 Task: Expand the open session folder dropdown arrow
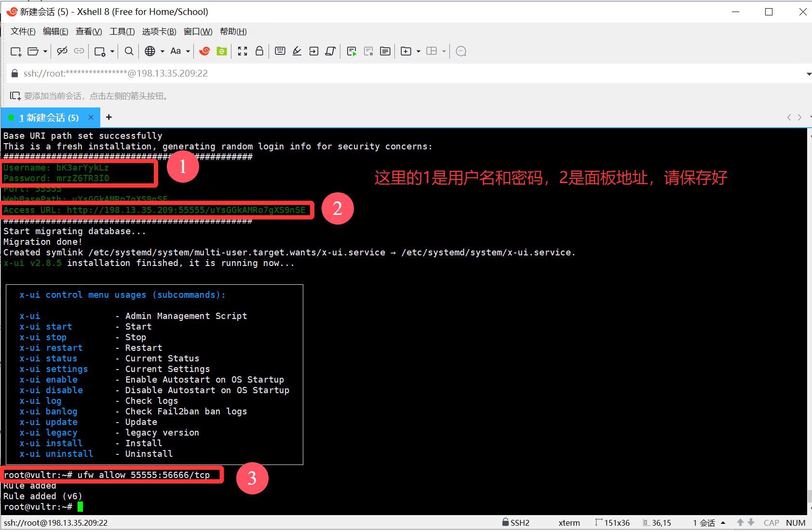[x=45, y=51]
